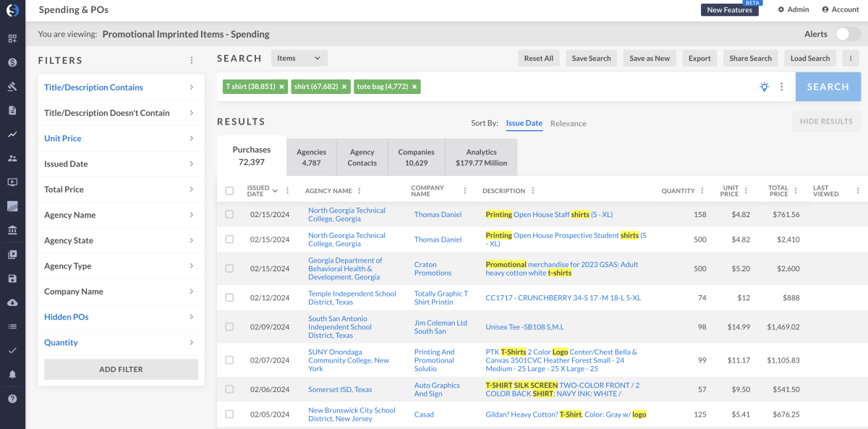Open the dashboard grid icon in sidebar
The image size is (868, 429).
pyautogui.click(x=12, y=38)
